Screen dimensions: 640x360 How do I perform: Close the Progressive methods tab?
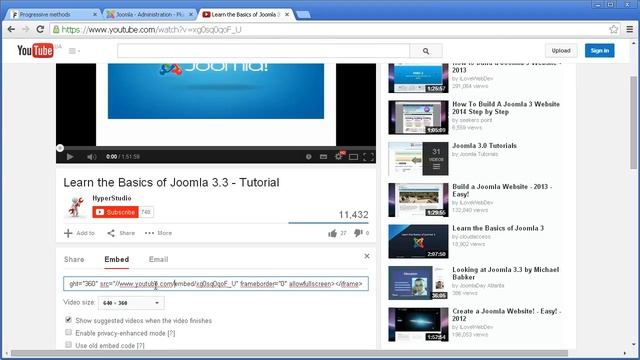click(x=95, y=14)
